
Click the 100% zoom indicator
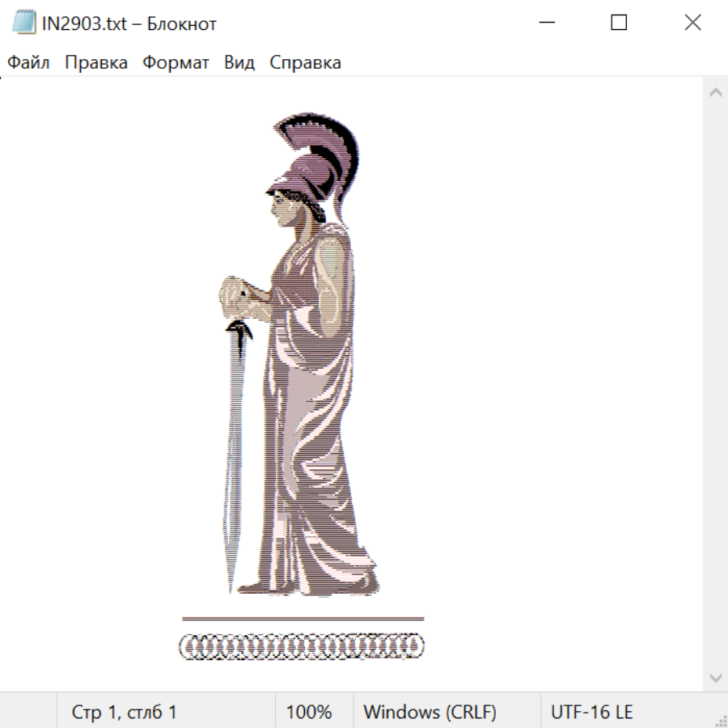pyautogui.click(x=309, y=712)
